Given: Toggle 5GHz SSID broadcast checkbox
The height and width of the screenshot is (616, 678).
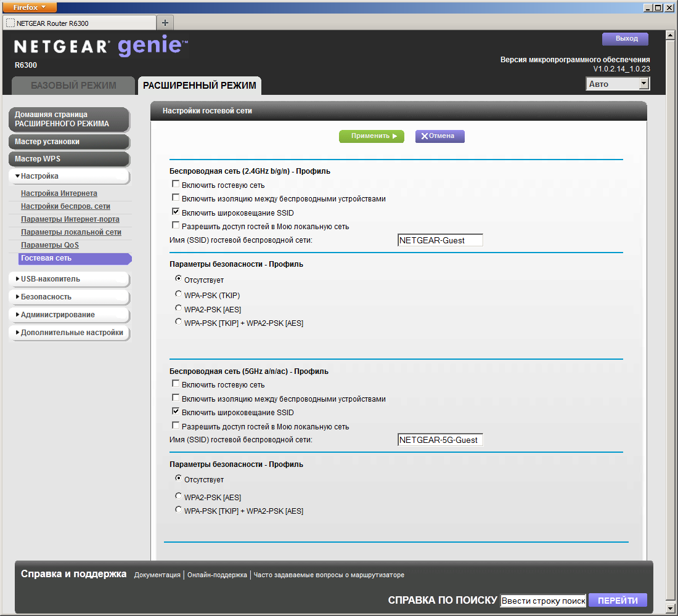Looking at the screenshot, I should click(176, 411).
